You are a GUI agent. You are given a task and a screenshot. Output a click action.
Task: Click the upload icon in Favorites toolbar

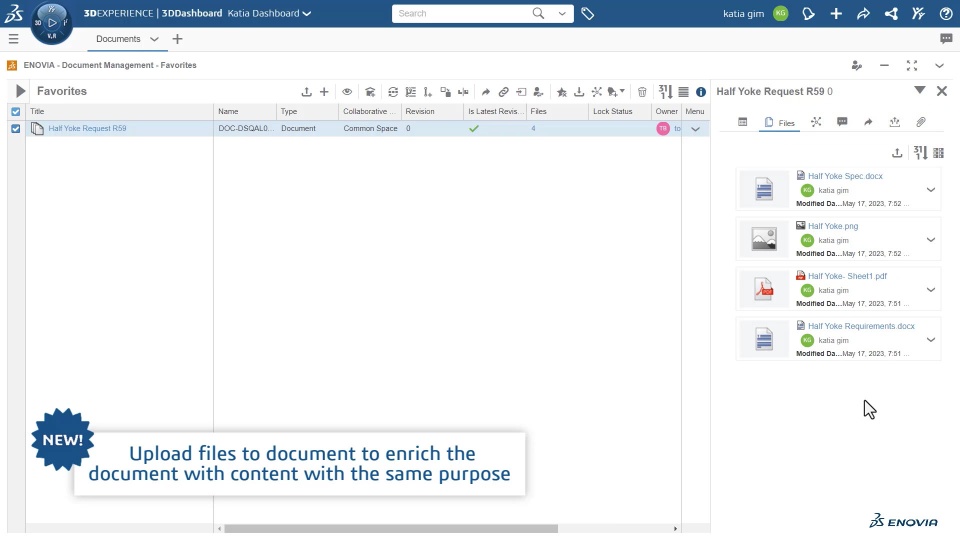tap(306, 92)
